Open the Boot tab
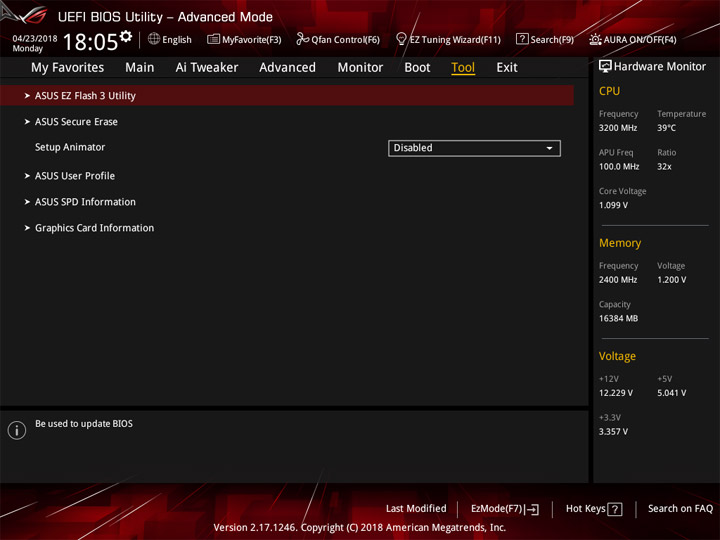The image size is (720, 540). (417, 68)
